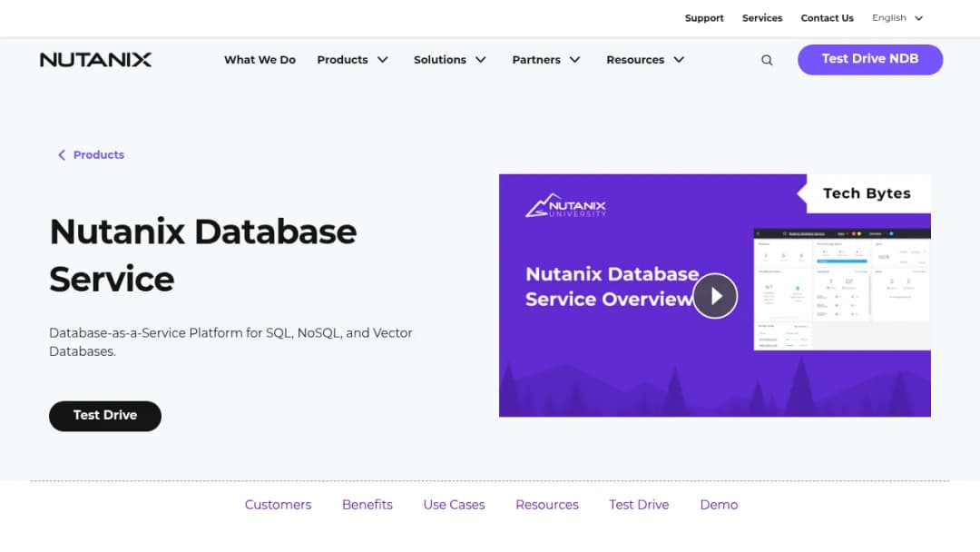Open the search magnifier icon
Image resolution: width=980 pixels, height=552 pixels.
[766, 60]
